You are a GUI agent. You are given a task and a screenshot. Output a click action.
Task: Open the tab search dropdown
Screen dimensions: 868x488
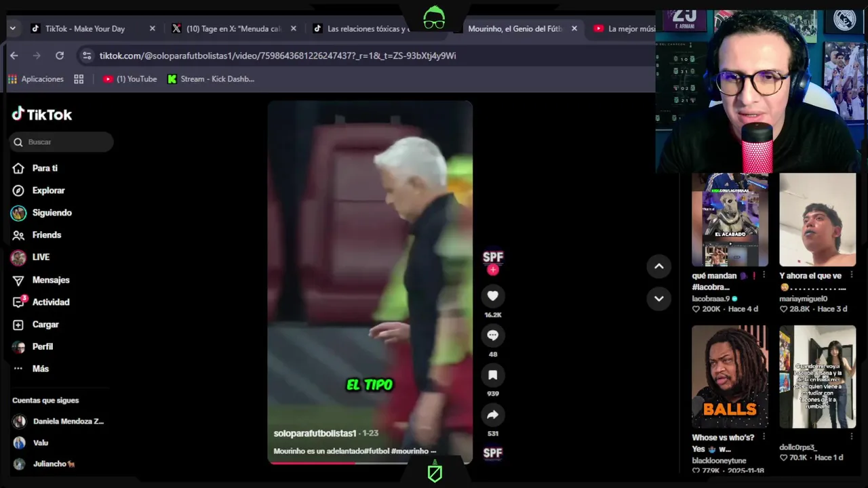12,28
